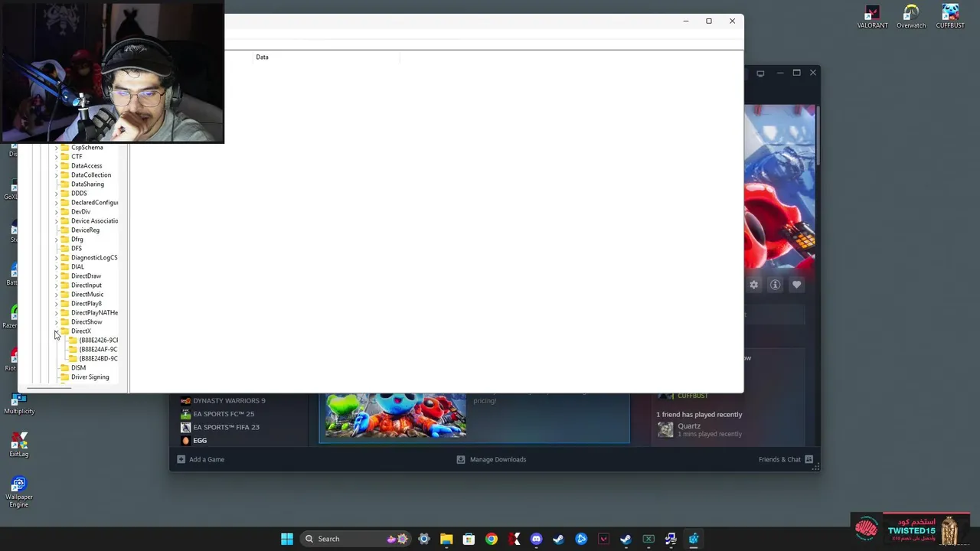Screen dimensions: 980x551
Task: Open Battle.net from the taskbar
Action: (581, 539)
